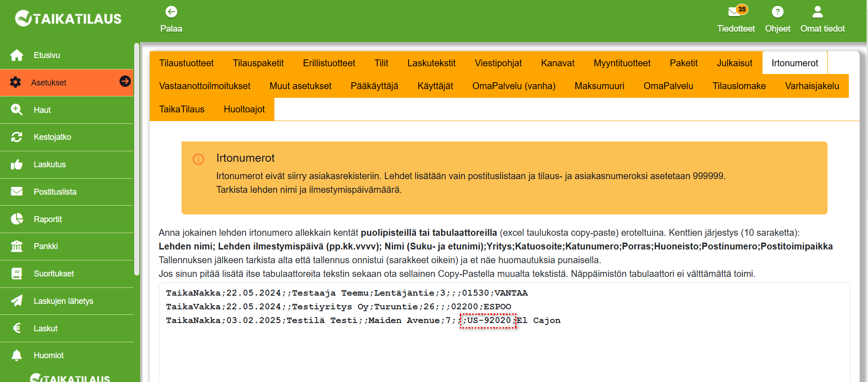Open Laskujen lähetys sidebar item
Screen dimensions: 868x382
(67, 301)
